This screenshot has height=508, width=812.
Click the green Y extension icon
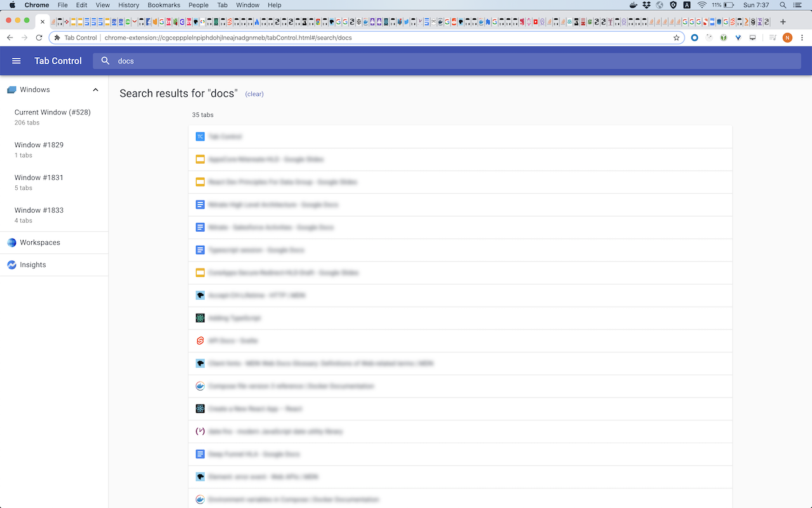724,37
